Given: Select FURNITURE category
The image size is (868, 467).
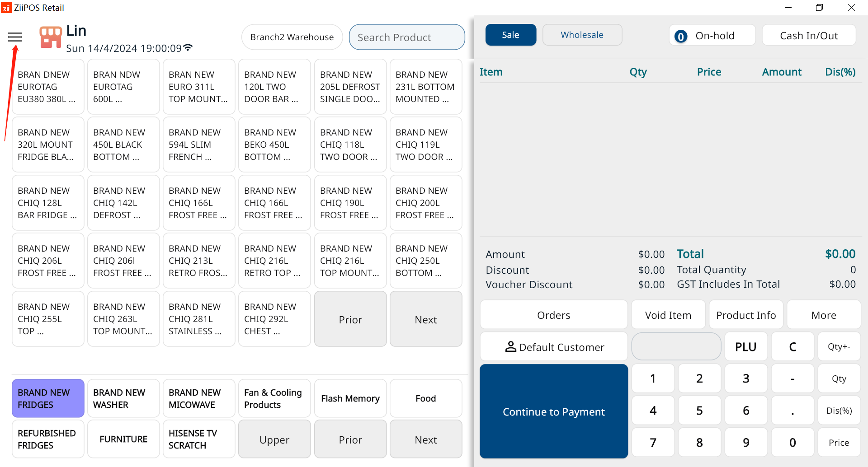Looking at the screenshot, I should point(123,439).
